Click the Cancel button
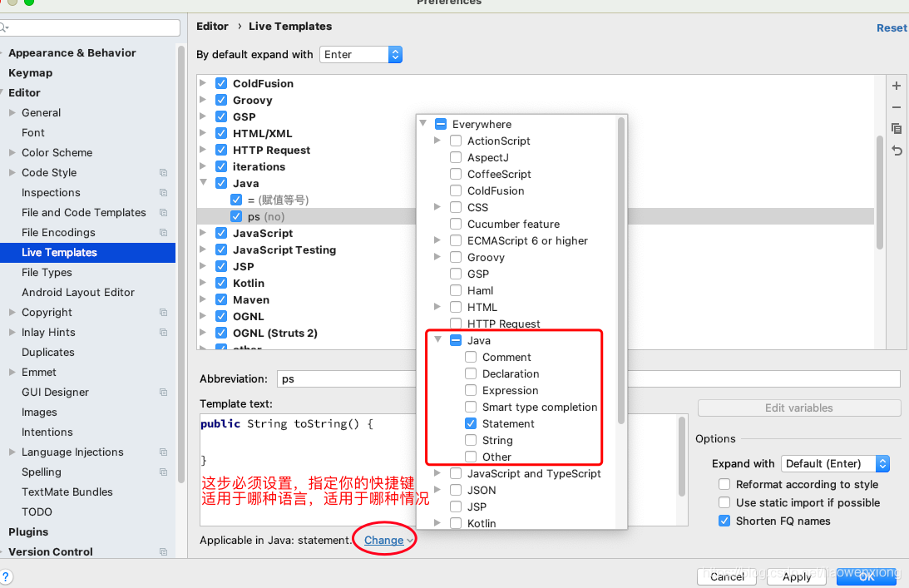The height and width of the screenshot is (588, 909). (727, 576)
